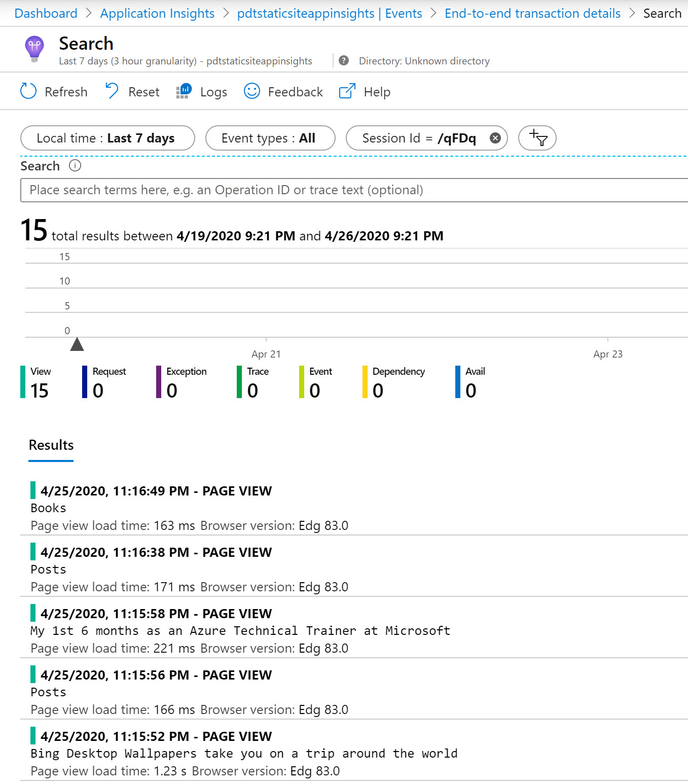
Task: Click the Refresh icon
Action: [28, 91]
